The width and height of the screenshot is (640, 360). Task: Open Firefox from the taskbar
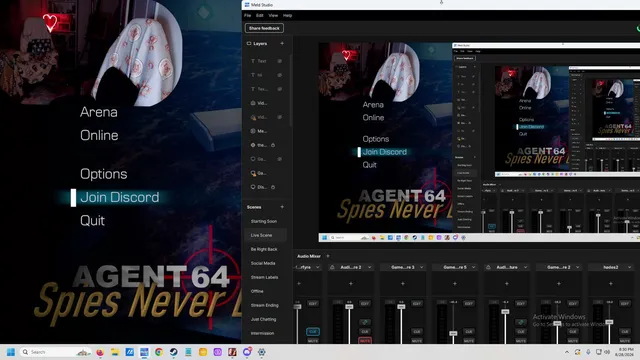click(100, 352)
